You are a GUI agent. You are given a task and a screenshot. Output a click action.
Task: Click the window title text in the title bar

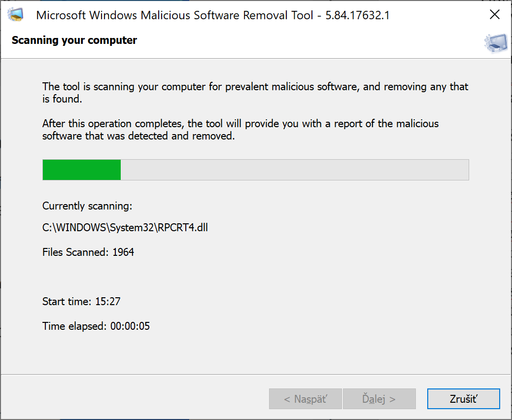click(x=213, y=15)
